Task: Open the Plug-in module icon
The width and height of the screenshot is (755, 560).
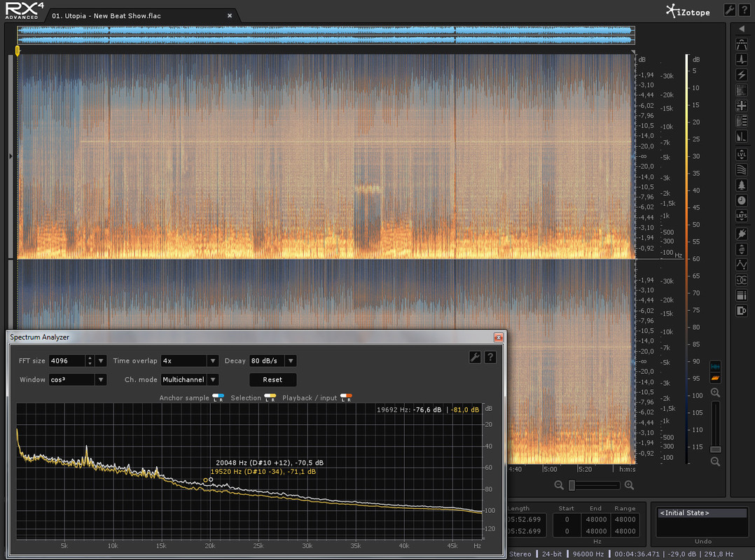Action: pos(742,233)
